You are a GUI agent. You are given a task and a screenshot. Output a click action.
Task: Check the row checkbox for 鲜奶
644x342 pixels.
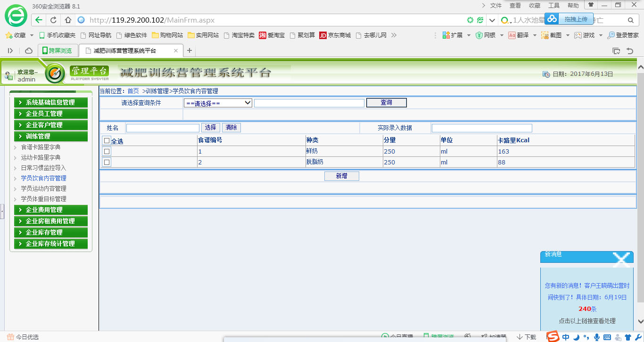pyautogui.click(x=107, y=152)
